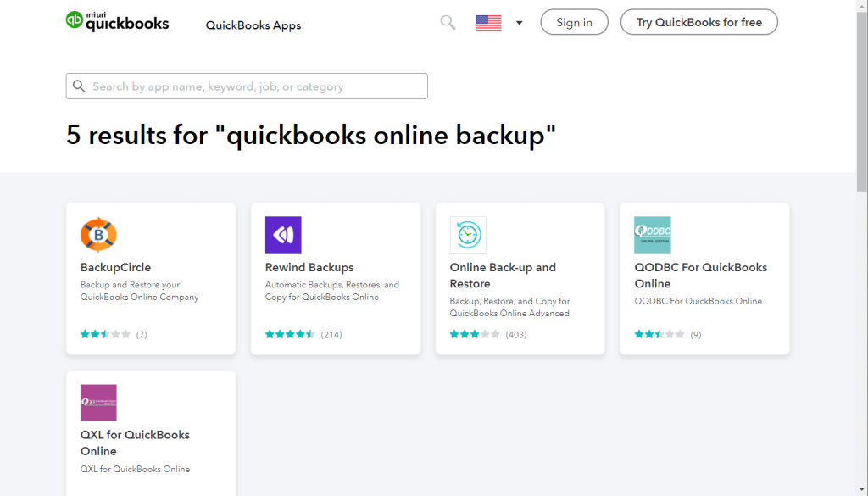Screen dimensions: 868x496
Task: Open the BackupCircle title link
Action: coord(115,267)
